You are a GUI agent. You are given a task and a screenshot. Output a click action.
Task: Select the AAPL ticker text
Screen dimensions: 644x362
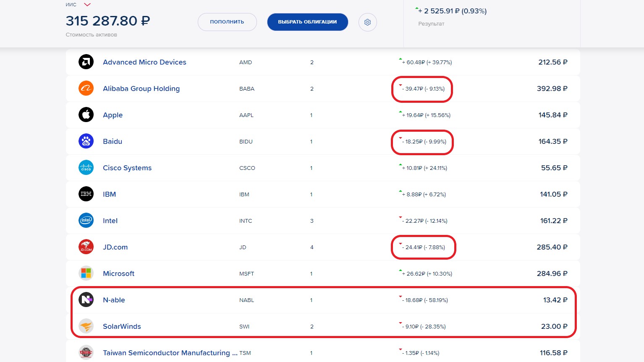tap(246, 115)
